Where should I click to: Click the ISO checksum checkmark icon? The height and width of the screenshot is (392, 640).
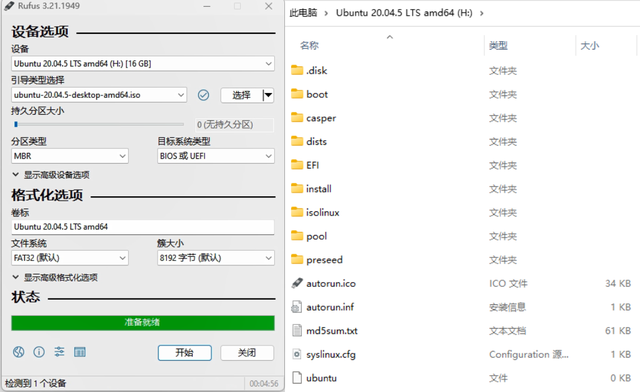pyautogui.click(x=203, y=95)
